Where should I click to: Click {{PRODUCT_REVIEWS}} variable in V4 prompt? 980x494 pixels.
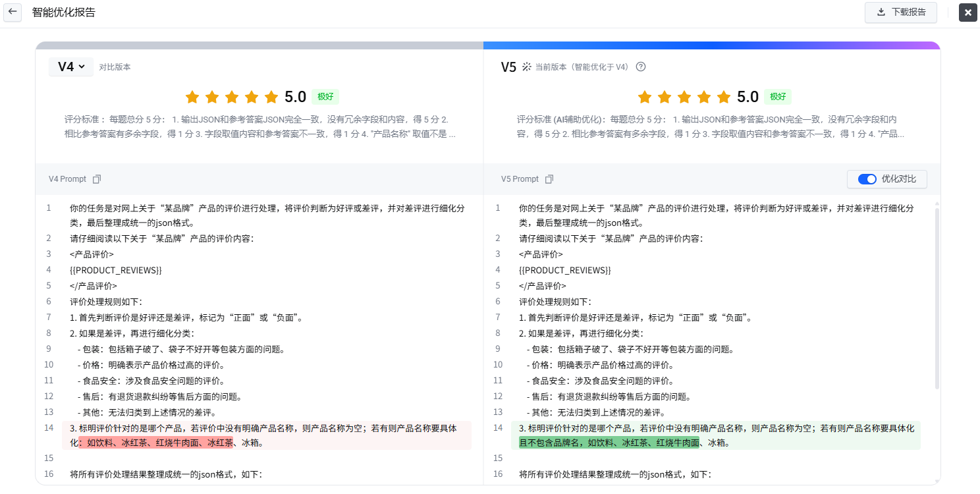(x=115, y=270)
